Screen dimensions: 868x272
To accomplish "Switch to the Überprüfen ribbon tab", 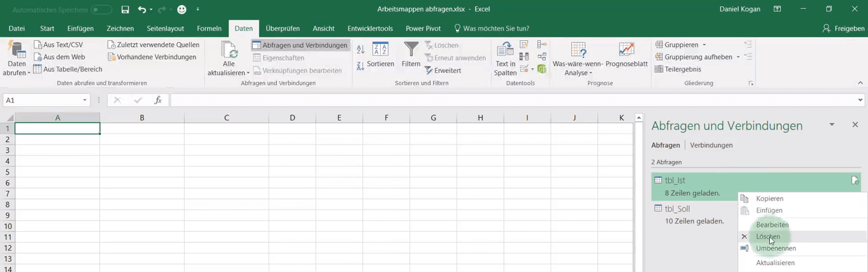I will coord(284,28).
